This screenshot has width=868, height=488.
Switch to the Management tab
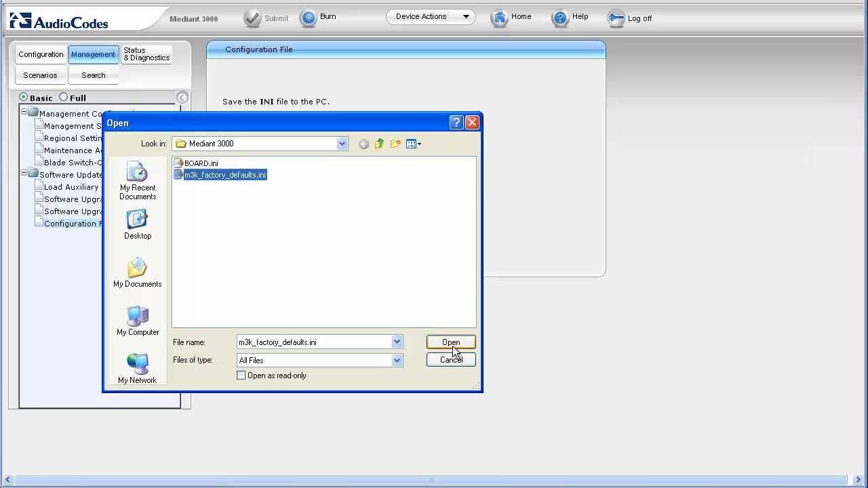click(x=93, y=54)
